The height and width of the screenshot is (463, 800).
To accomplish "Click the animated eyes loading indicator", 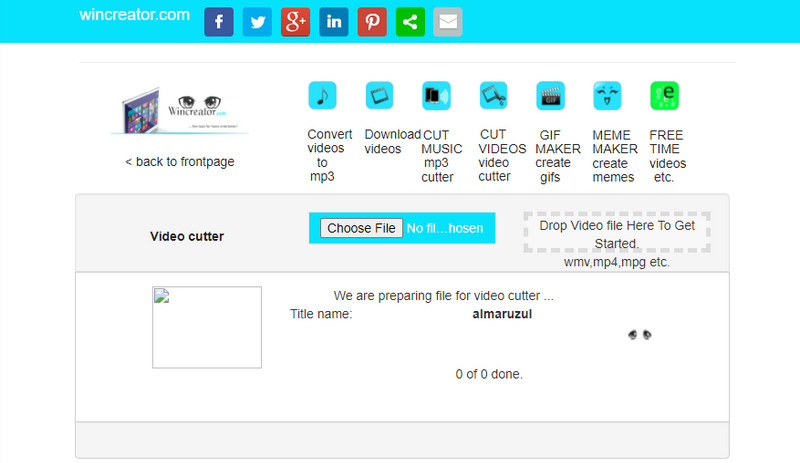I will [x=640, y=335].
